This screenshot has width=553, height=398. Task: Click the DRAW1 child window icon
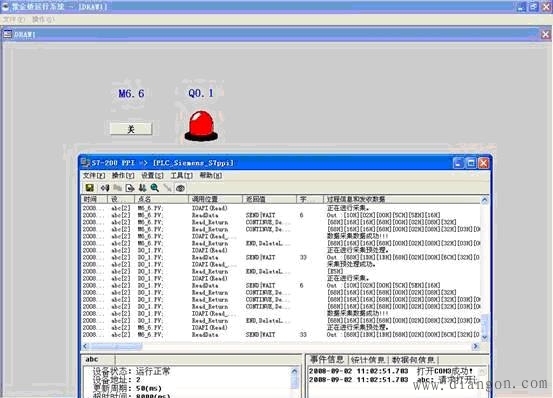coord(7,34)
